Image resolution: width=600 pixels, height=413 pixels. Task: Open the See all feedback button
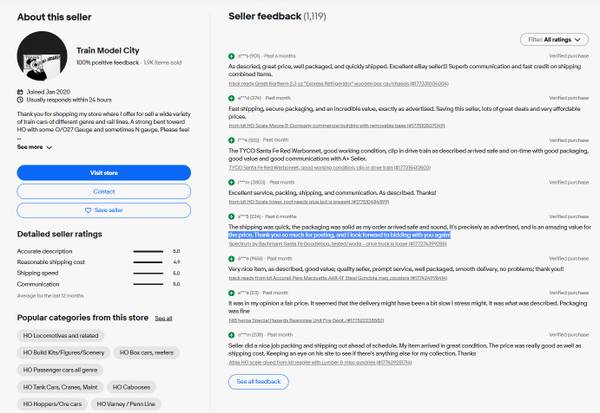258,381
